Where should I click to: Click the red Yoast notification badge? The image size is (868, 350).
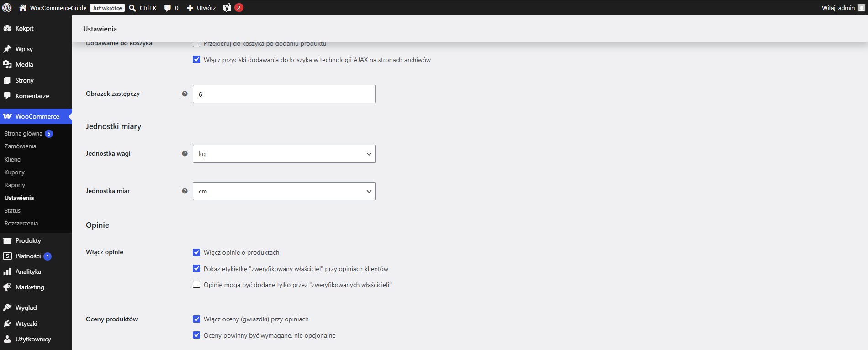(x=238, y=8)
